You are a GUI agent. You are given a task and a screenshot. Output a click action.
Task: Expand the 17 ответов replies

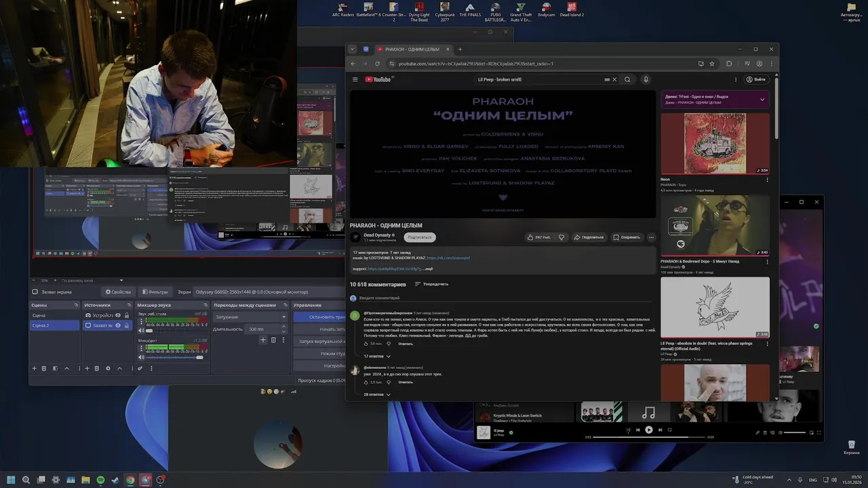click(x=377, y=356)
